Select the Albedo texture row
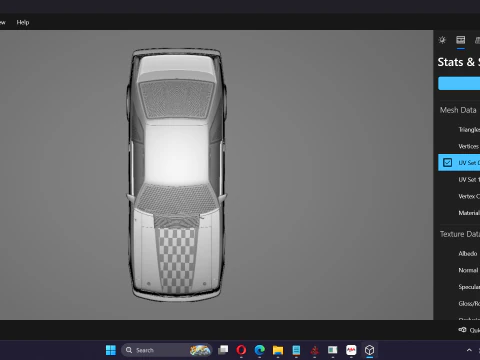The image size is (480, 360). 459,254
